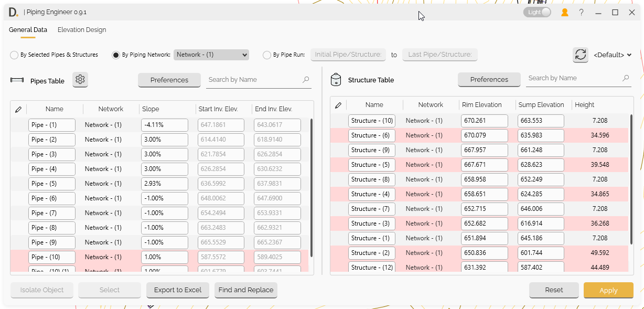
Task: Switch to Elevation Design tab
Action: tap(82, 30)
